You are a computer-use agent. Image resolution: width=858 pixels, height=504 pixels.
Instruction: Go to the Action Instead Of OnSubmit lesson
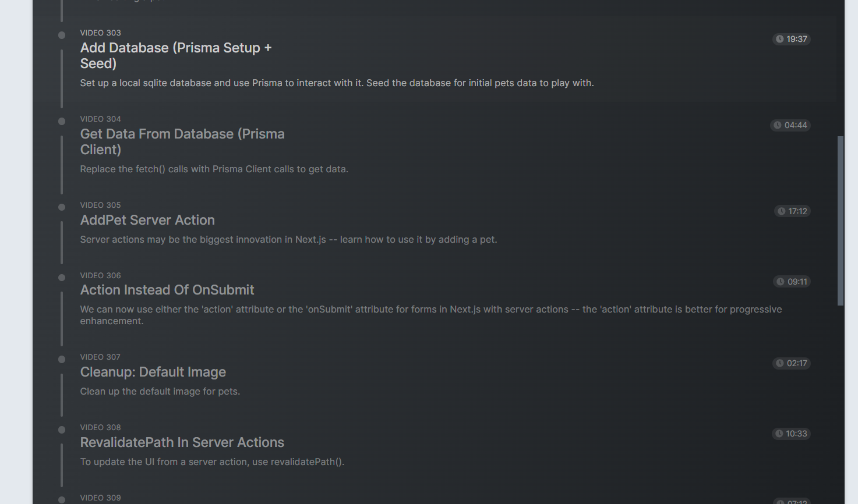[167, 290]
